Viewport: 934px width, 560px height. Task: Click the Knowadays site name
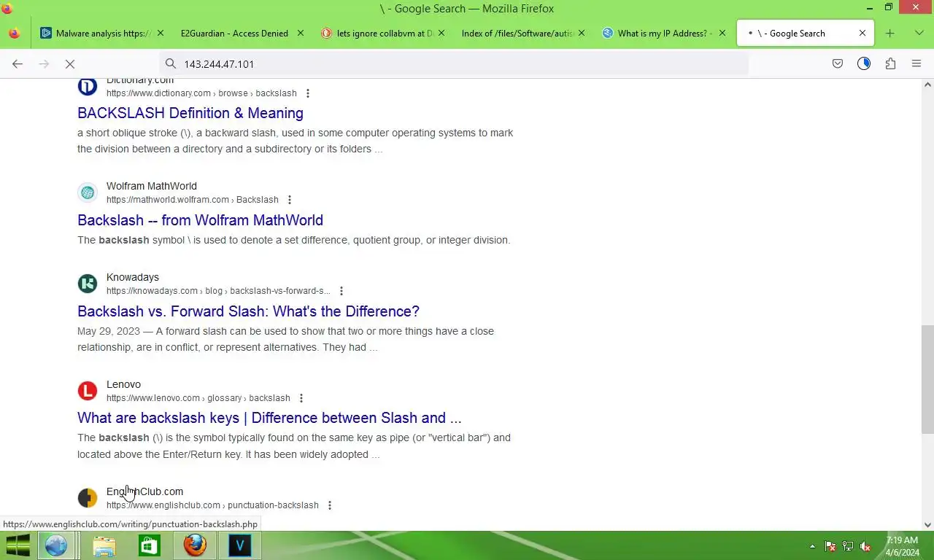tap(133, 277)
